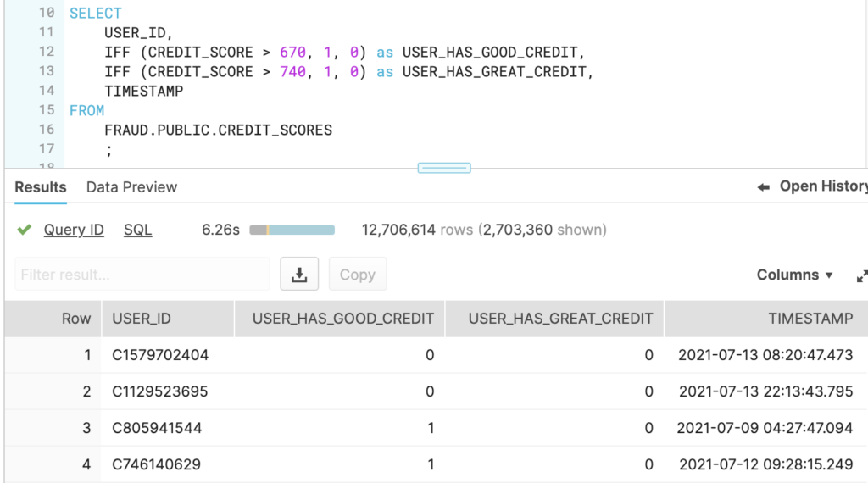Focus the Filter result input field

(142, 274)
